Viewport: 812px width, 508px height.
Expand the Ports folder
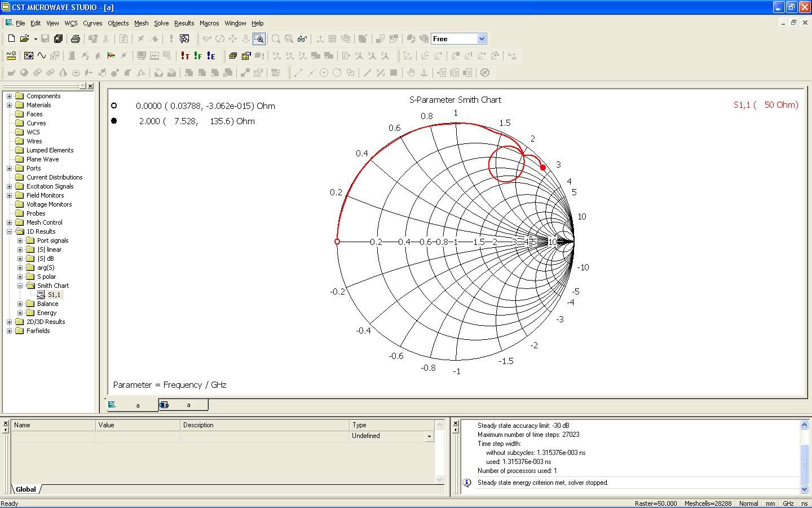tap(9, 168)
